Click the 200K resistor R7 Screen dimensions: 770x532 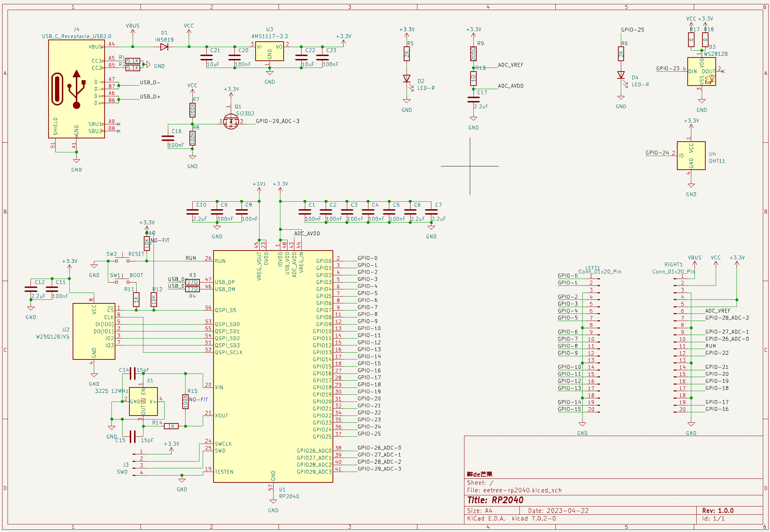(192, 110)
